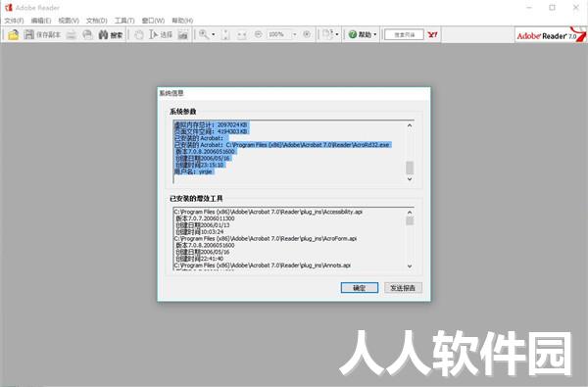Click the 发送报告 button
588x387 pixels.
coord(403,288)
